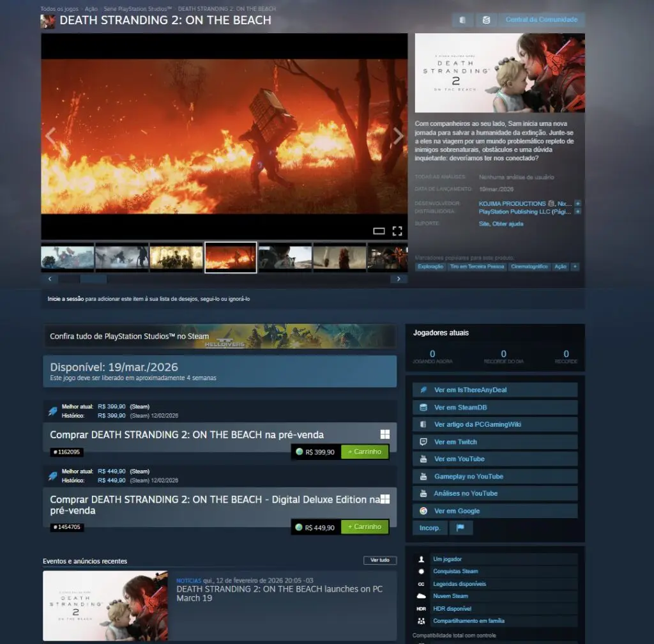Add Digital Deluxe Edition to cart
Image resolution: width=654 pixels, height=644 pixels.
click(x=365, y=527)
